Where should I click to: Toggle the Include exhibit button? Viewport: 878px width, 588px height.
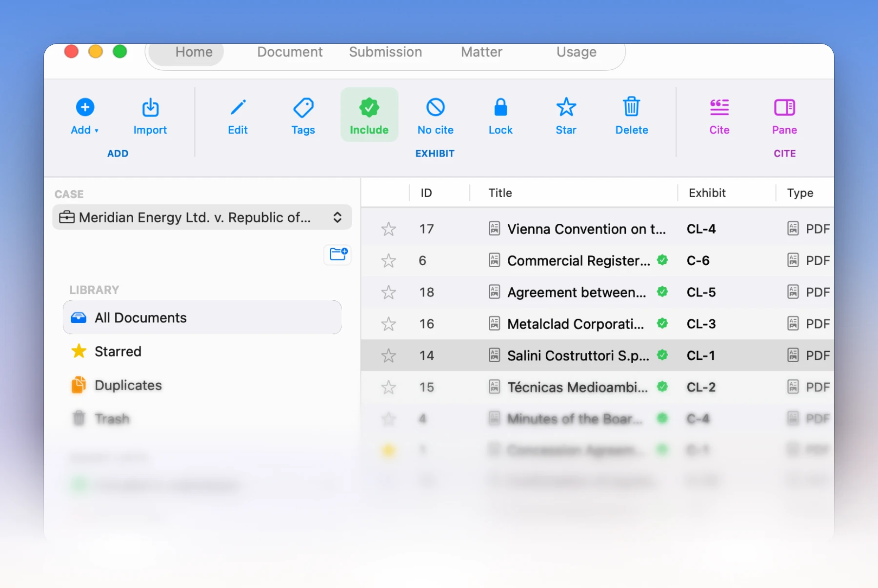pyautogui.click(x=369, y=115)
